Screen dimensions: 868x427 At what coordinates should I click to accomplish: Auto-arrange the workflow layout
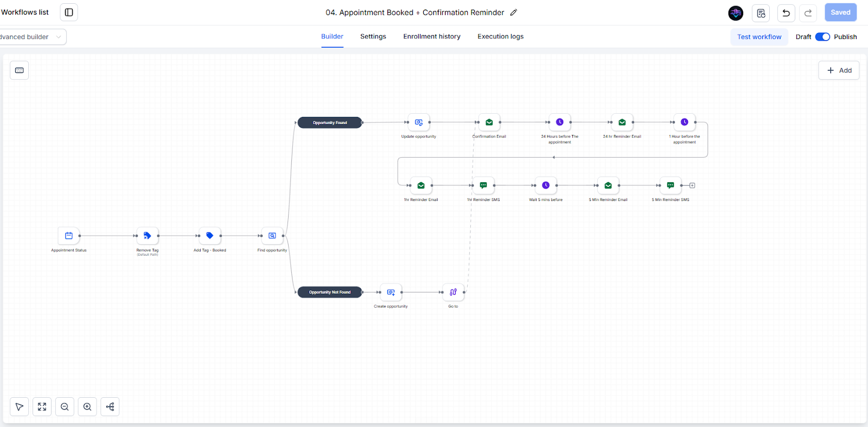click(x=110, y=407)
